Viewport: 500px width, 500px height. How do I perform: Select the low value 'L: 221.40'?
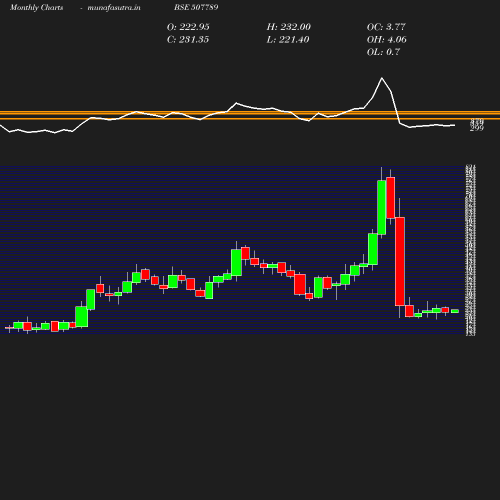(288, 40)
